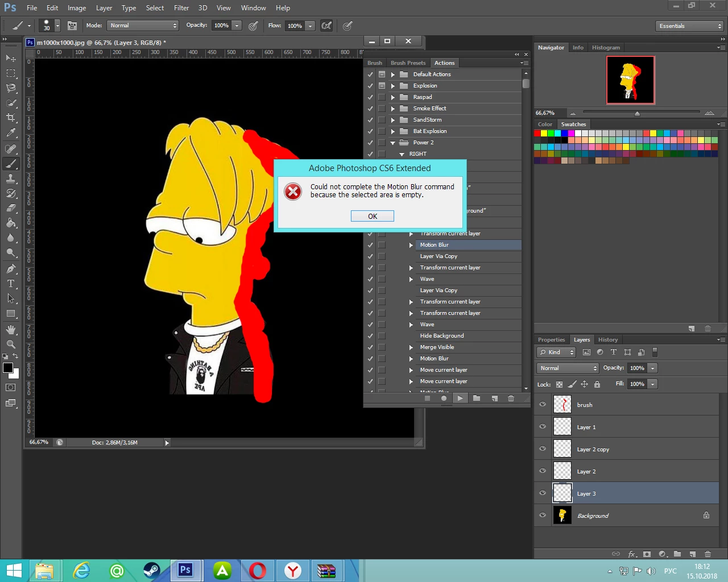Select the Zoom tool
Image resolution: width=728 pixels, height=582 pixels.
[x=11, y=344]
